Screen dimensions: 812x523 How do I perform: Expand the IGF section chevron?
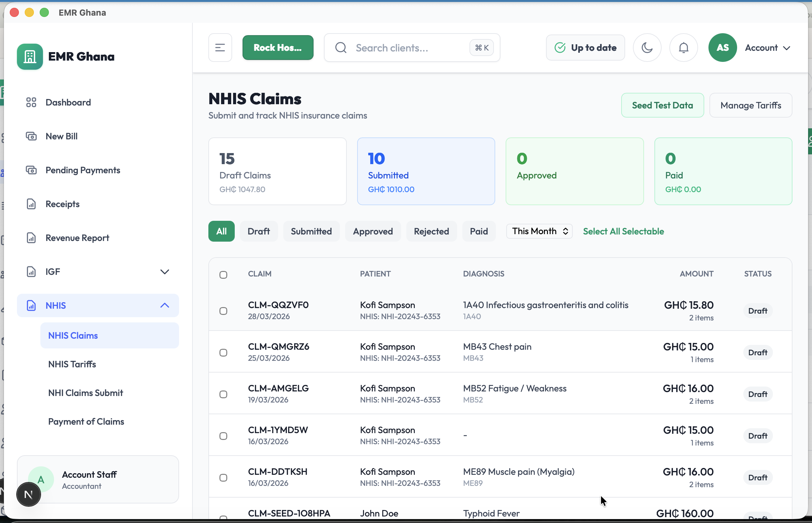(165, 271)
